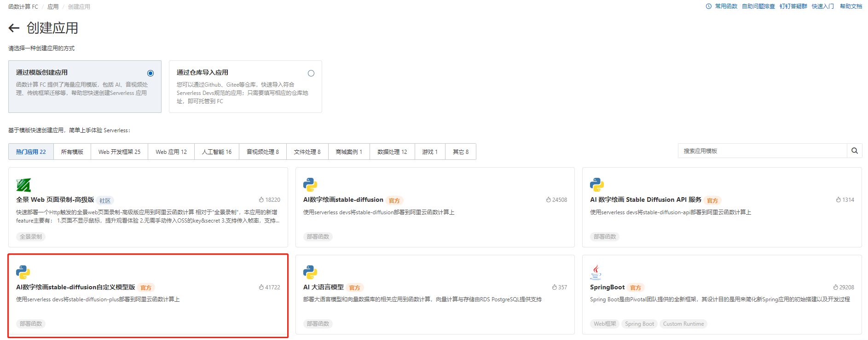This screenshot has height=340, width=868.
Task: Open 自助问题排查 link
Action: point(758,6)
